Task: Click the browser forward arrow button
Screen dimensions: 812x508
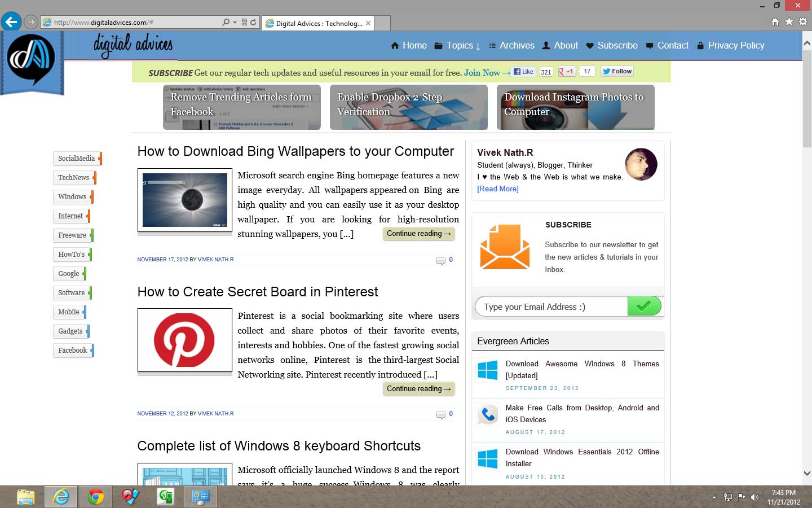Action: coord(30,23)
